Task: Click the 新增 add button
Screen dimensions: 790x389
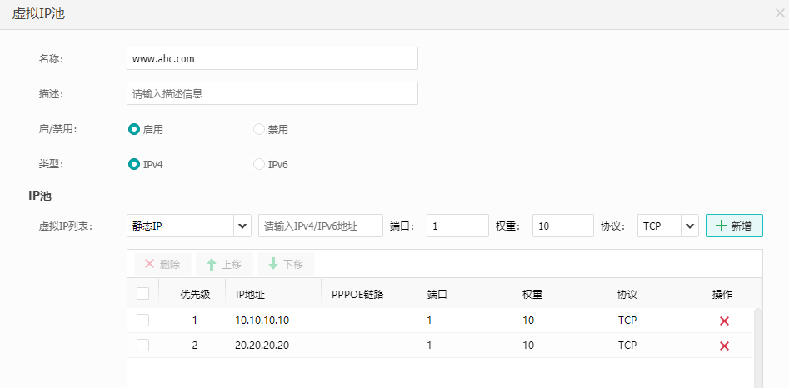Action: [x=734, y=226]
